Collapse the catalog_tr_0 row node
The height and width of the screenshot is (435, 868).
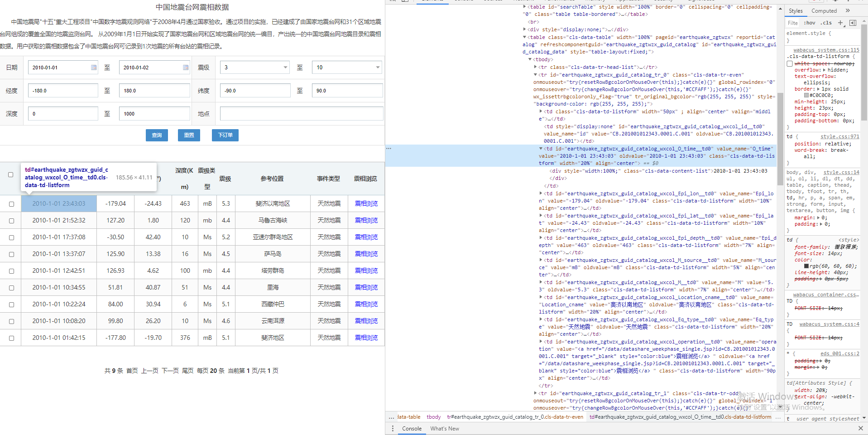pos(536,75)
